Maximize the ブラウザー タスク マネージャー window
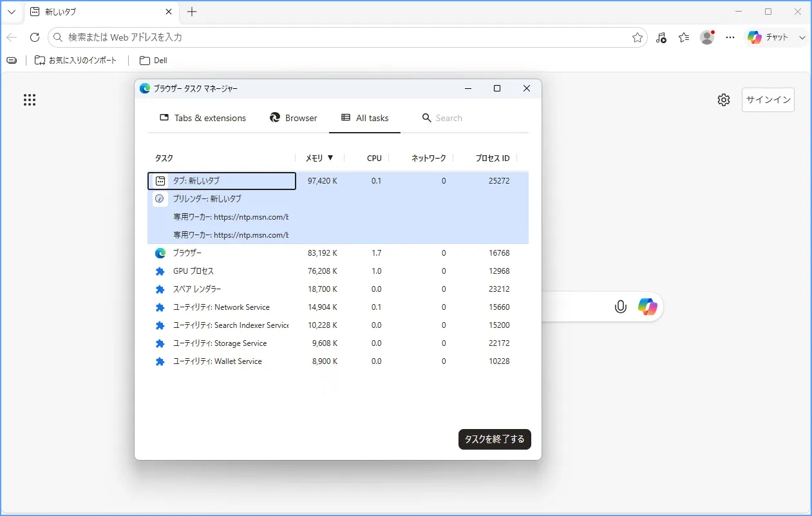This screenshot has height=516, width=812. [x=497, y=88]
